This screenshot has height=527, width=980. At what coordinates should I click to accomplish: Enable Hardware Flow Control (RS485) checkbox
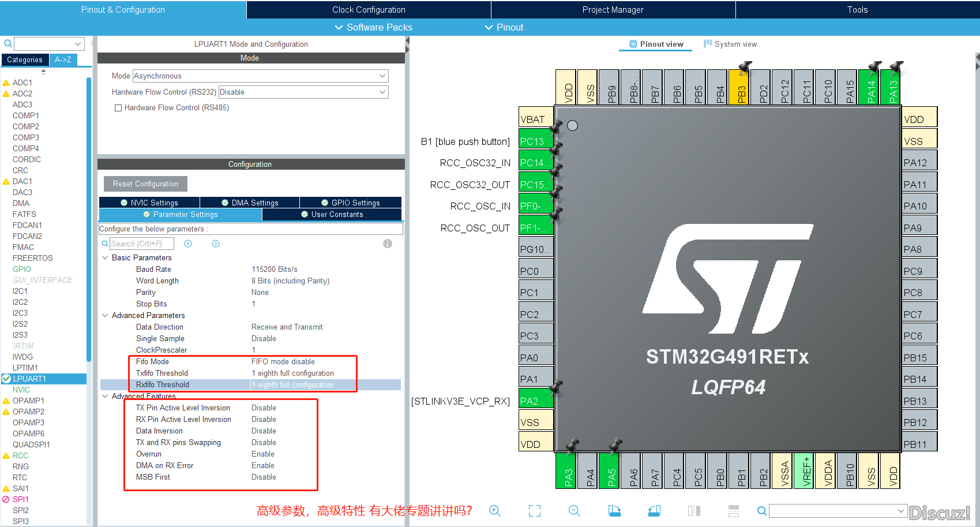point(118,108)
